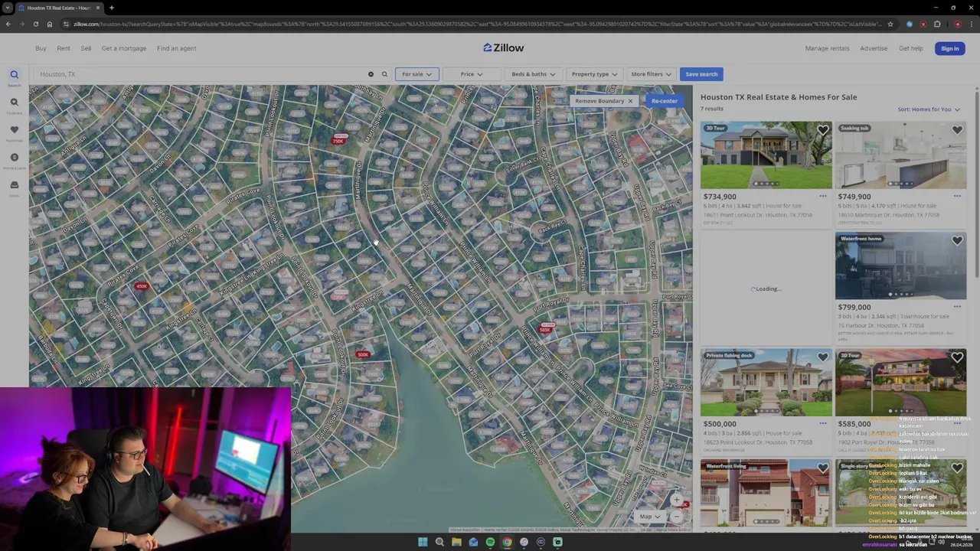Open the Search sidebar icon
Viewport: 980px width, 551px height.
14,75
